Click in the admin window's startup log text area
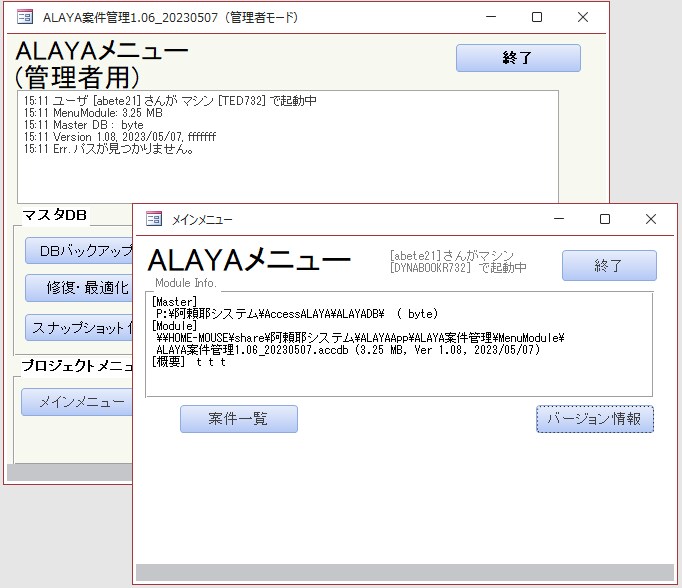682x588 pixels. (x=288, y=147)
